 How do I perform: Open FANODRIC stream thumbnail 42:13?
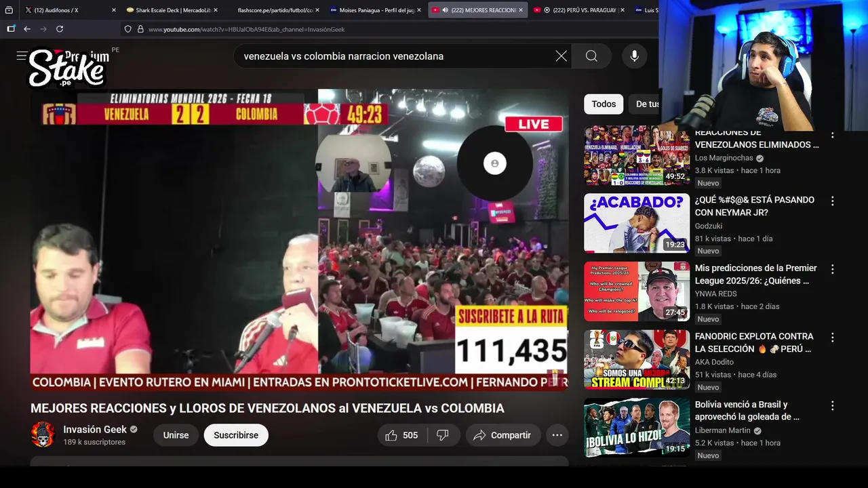[637, 359]
